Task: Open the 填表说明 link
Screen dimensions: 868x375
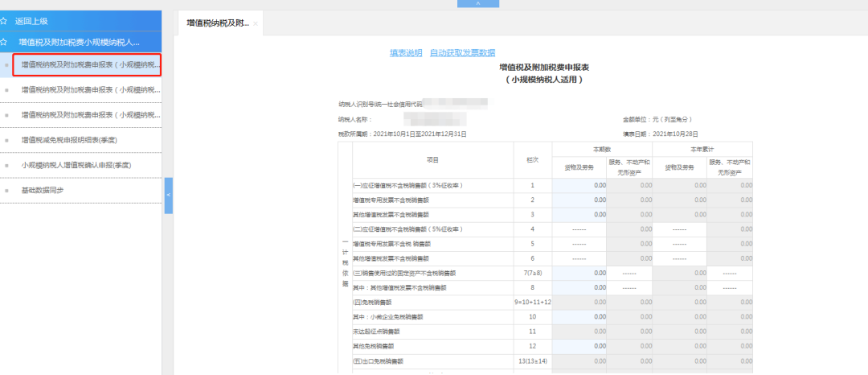Action: pyautogui.click(x=406, y=53)
